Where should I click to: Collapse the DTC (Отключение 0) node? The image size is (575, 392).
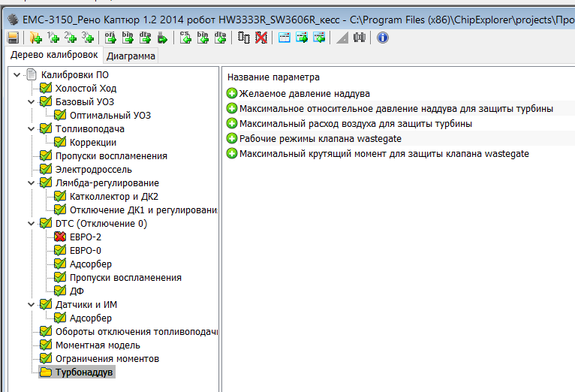[32, 224]
